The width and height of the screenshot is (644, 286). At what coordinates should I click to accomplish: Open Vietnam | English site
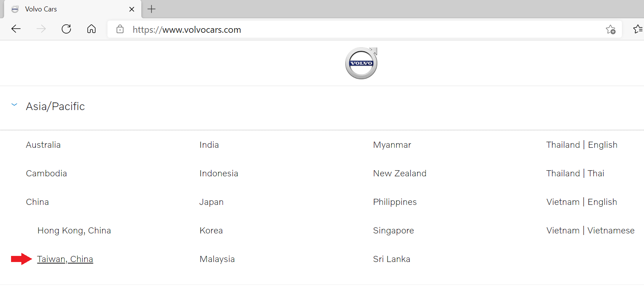click(x=582, y=202)
